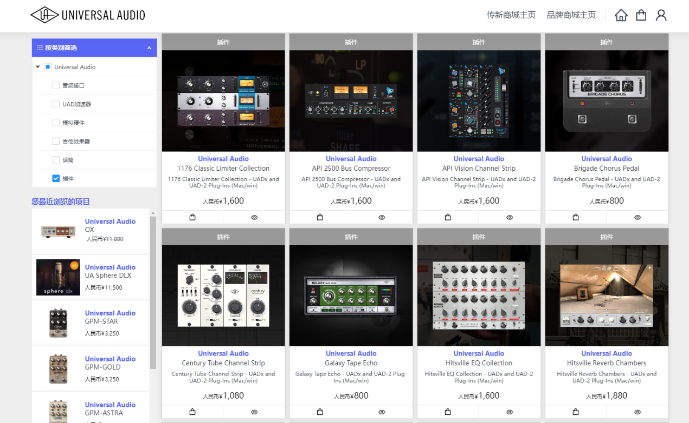Viewport: 689px width, 423px height.
Task: Add API Vision Channel Strip to cart
Action: click(x=448, y=217)
